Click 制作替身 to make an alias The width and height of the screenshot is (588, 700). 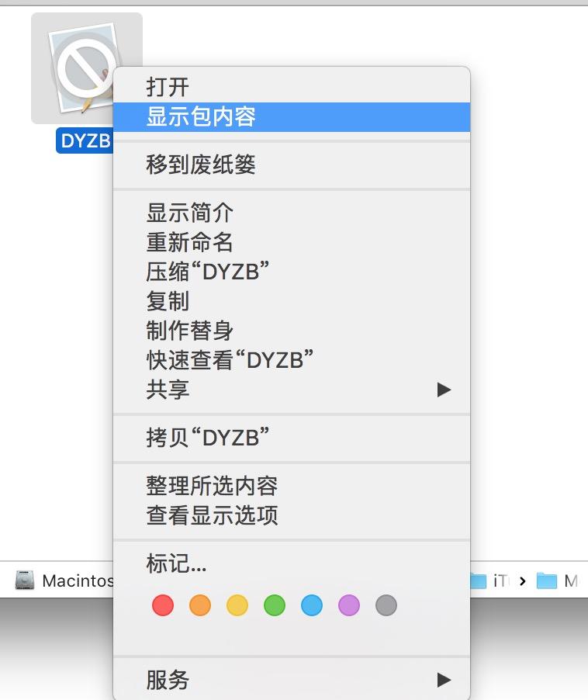point(190,330)
